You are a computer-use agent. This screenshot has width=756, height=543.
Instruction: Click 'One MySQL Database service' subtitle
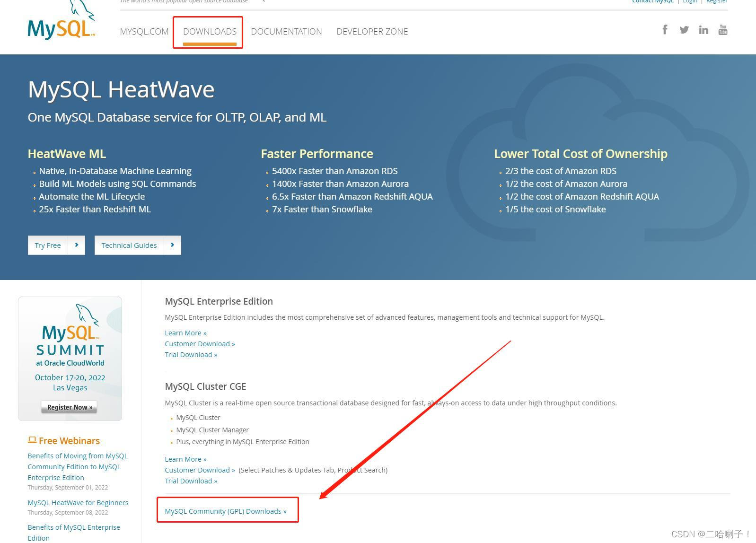coord(177,117)
